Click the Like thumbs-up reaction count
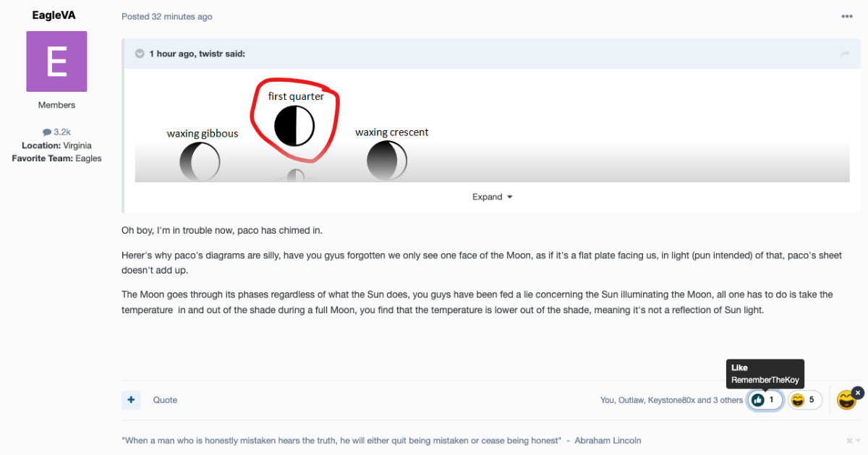 click(765, 400)
